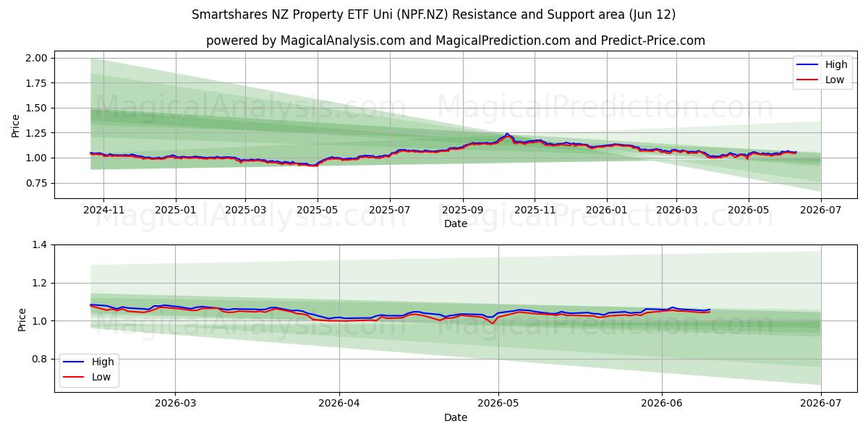This screenshot has width=868, height=434.
Task: Click the 'Date' axis label under the top chart
Action: pyautogui.click(x=456, y=224)
